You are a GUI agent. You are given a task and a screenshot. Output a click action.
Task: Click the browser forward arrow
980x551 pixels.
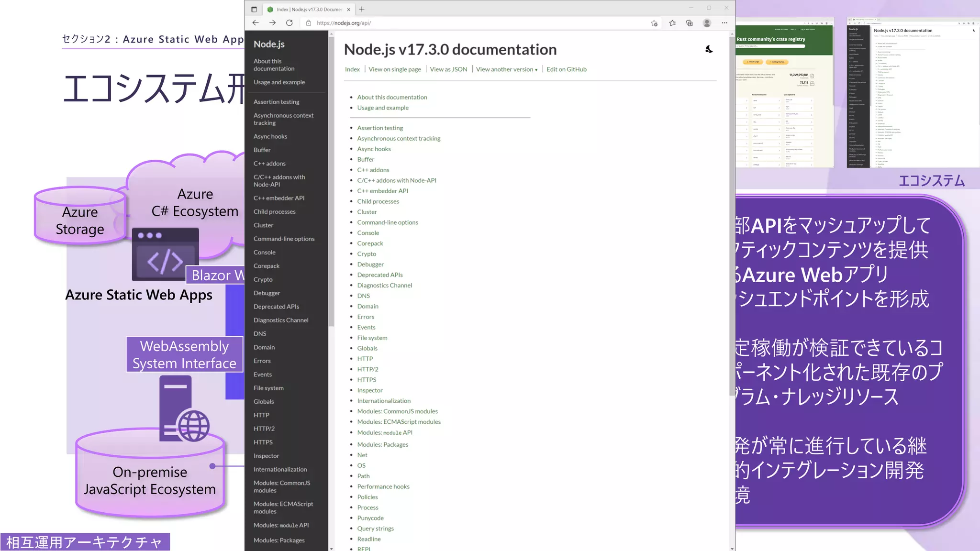(x=272, y=23)
